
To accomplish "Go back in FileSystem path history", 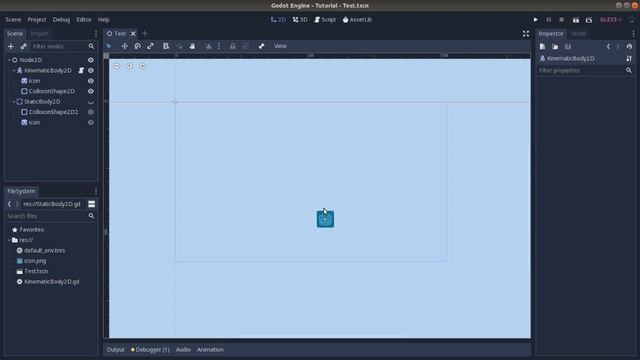I will pyautogui.click(x=9, y=204).
